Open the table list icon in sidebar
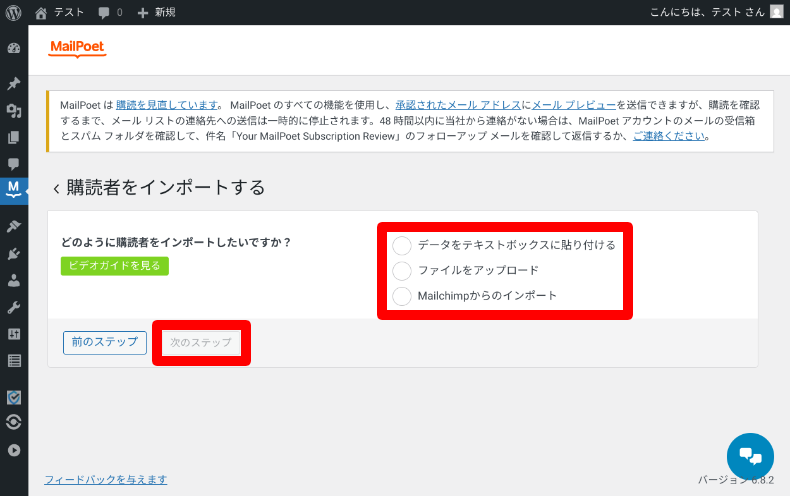This screenshot has width=790, height=496. click(14, 360)
